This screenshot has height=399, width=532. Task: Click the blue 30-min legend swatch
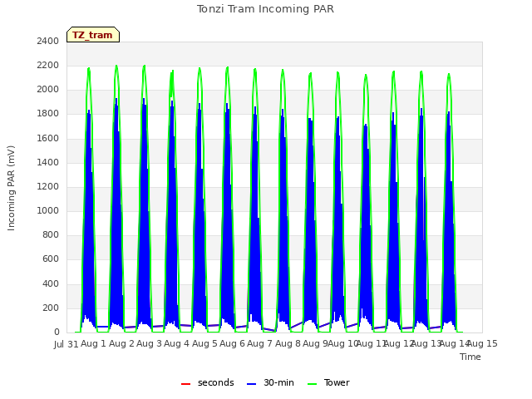[251, 384]
